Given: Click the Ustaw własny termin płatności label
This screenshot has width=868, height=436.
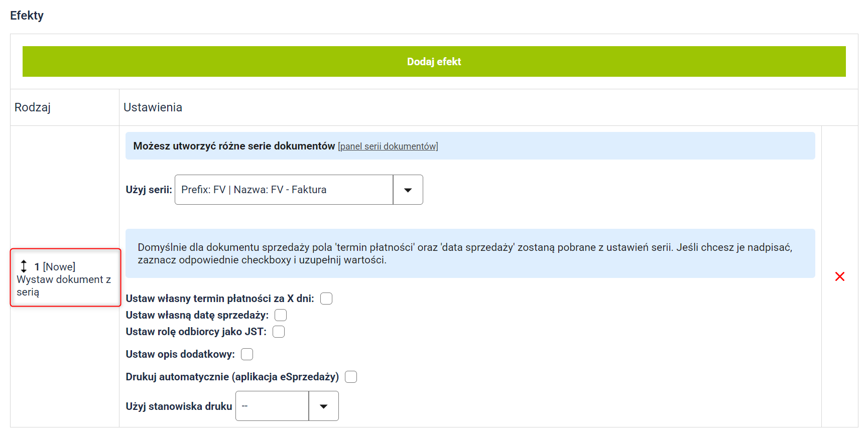Looking at the screenshot, I should (x=220, y=299).
